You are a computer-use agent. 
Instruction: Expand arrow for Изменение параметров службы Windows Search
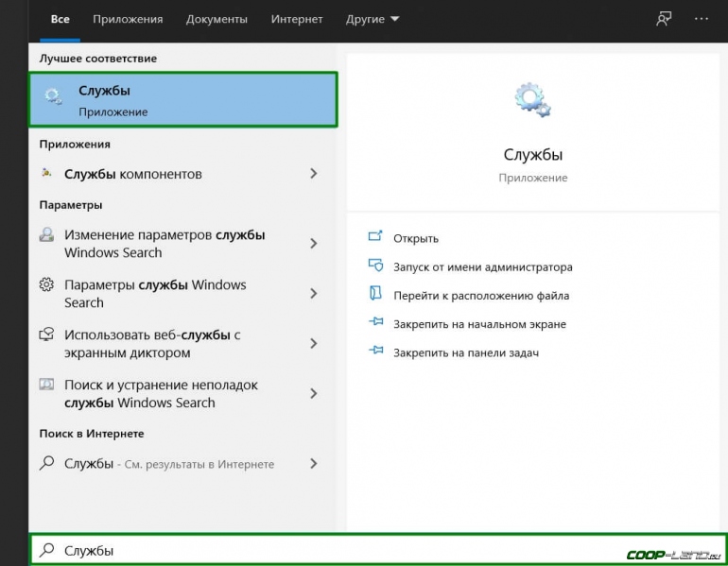(x=314, y=244)
